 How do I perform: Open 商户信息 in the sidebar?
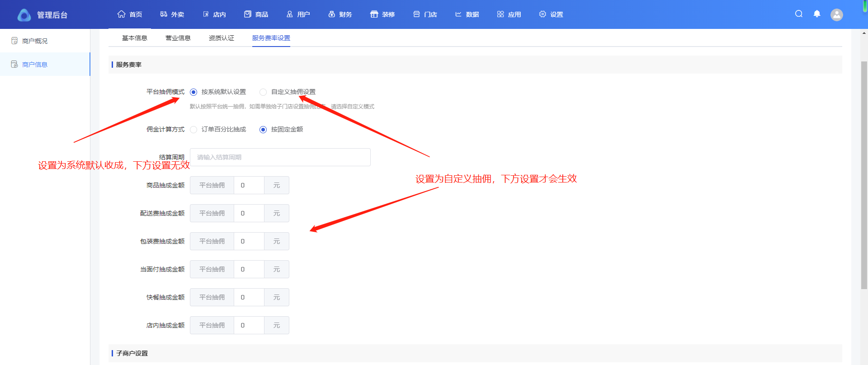pyautogui.click(x=35, y=65)
